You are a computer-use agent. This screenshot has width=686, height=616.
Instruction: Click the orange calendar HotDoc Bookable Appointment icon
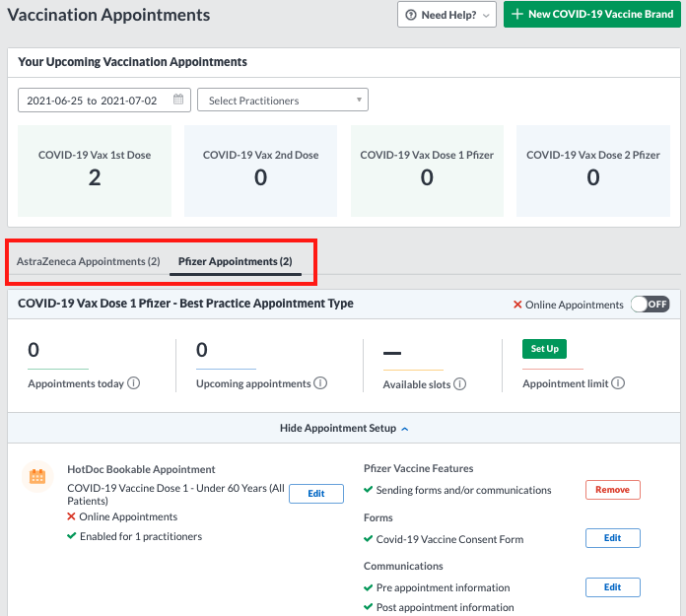point(37,476)
